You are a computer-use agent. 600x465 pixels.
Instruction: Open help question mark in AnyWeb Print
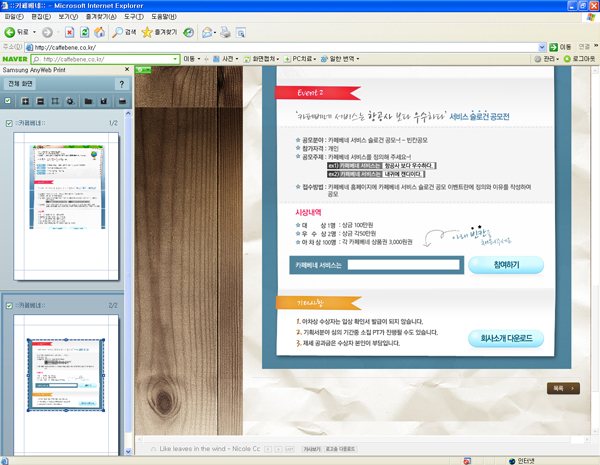(x=122, y=84)
